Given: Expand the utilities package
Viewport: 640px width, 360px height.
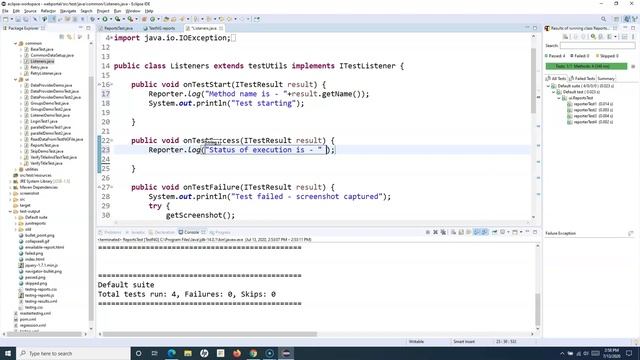Looking at the screenshot, I should tap(16, 169).
